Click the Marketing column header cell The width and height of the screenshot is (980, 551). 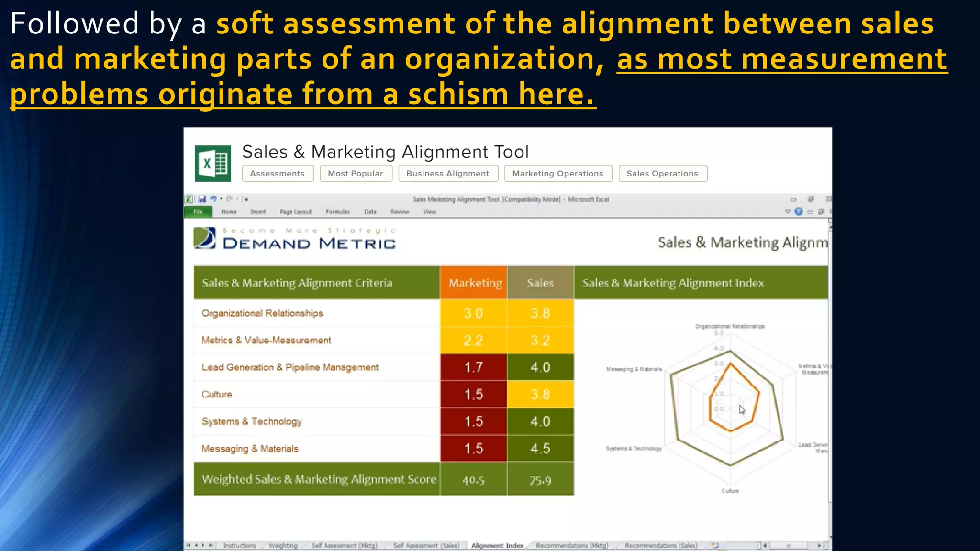(474, 283)
